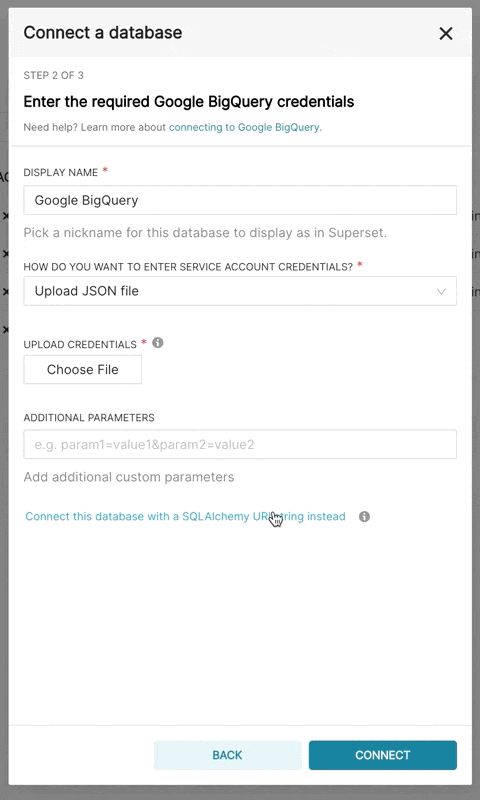480x800 pixels.
Task: Click the info icon next to SQLAlchemy link
Action: [x=364, y=516]
